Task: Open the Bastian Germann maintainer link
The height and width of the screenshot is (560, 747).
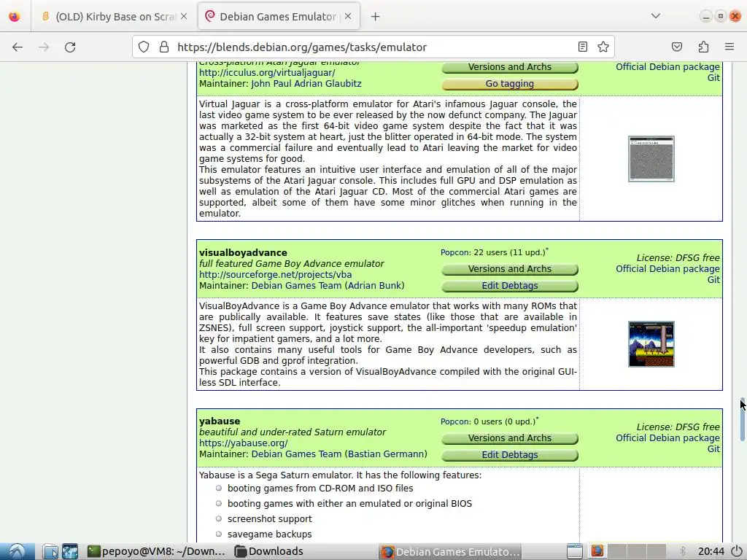Action: (x=386, y=454)
